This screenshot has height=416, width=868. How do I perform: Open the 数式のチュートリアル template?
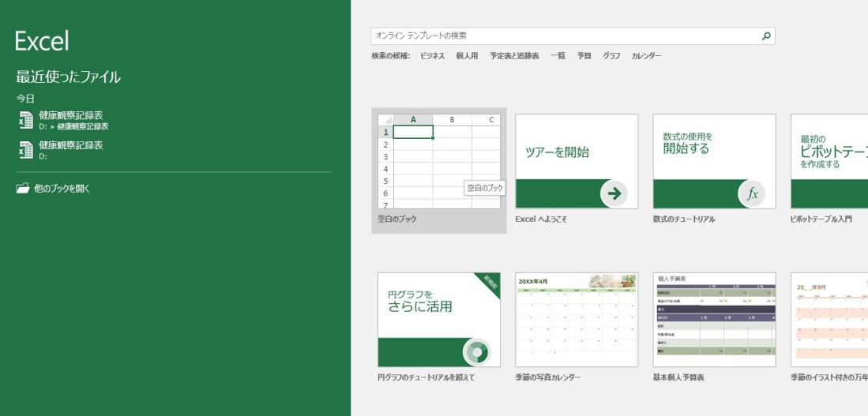[714, 161]
